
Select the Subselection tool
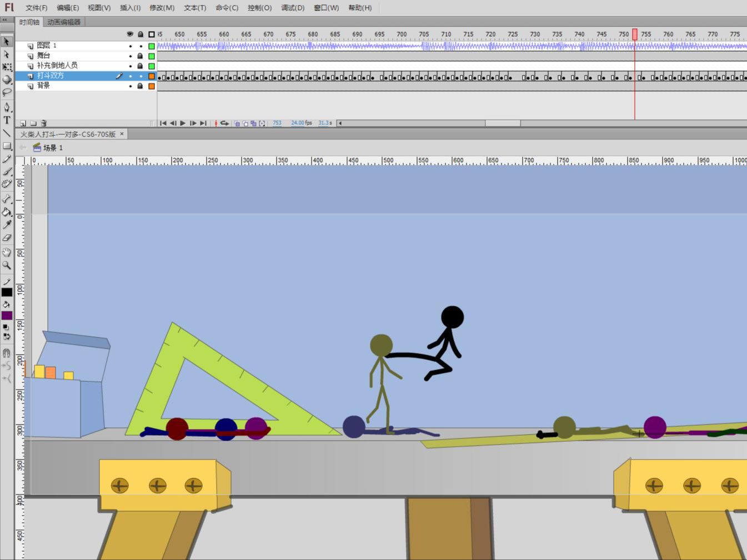(x=7, y=54)
